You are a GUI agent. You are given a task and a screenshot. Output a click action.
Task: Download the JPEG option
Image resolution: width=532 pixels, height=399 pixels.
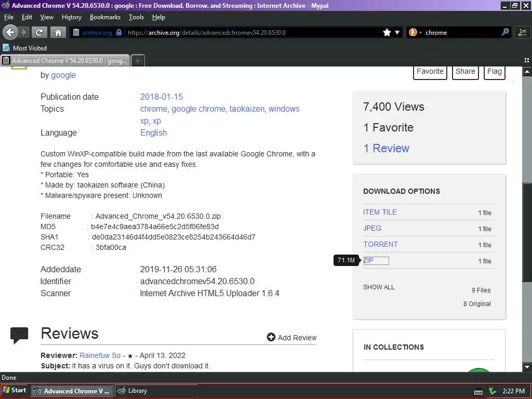tap(372, 229)
